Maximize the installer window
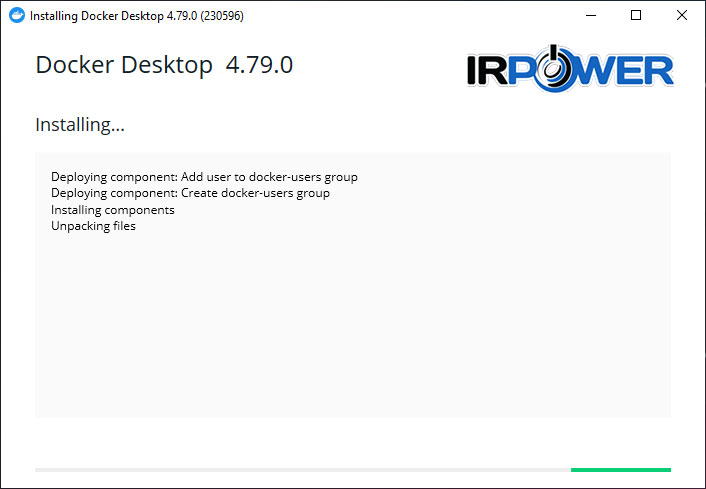 point(636,15)
